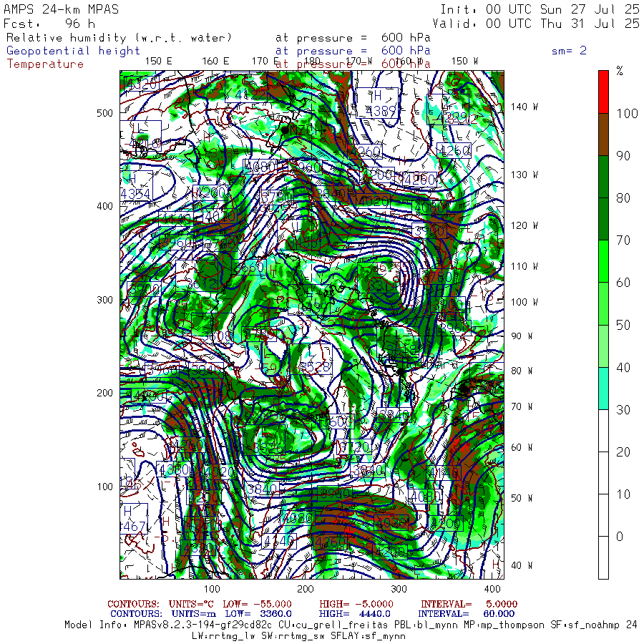Image resolution: width=644 pixels, height=644 pixels.
Task: Click the '90 W' longitude label
Action: click(x=522, y=336)
